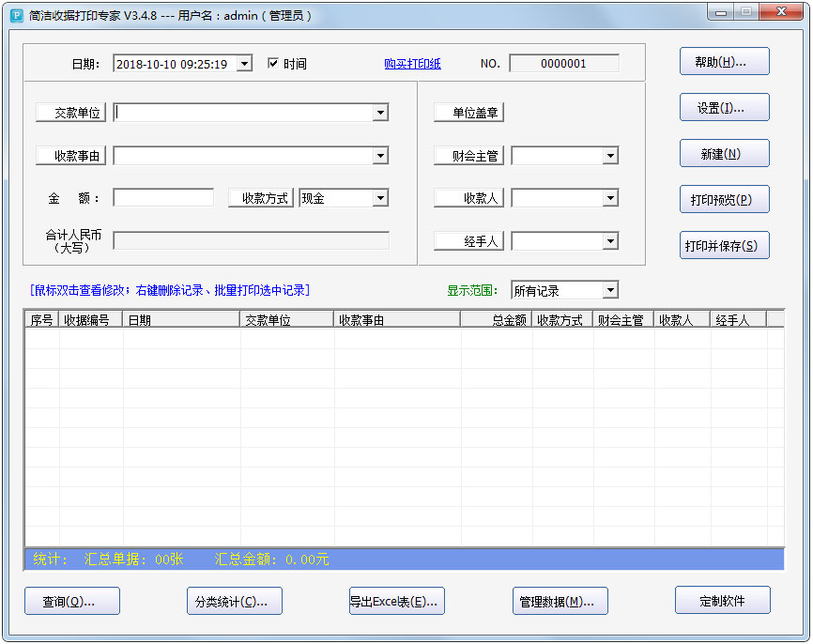Image resolution: width=813 pixels, height=644 pixels.
Task: Open 分类统计(C)... statistics
Action: point(235,601)
